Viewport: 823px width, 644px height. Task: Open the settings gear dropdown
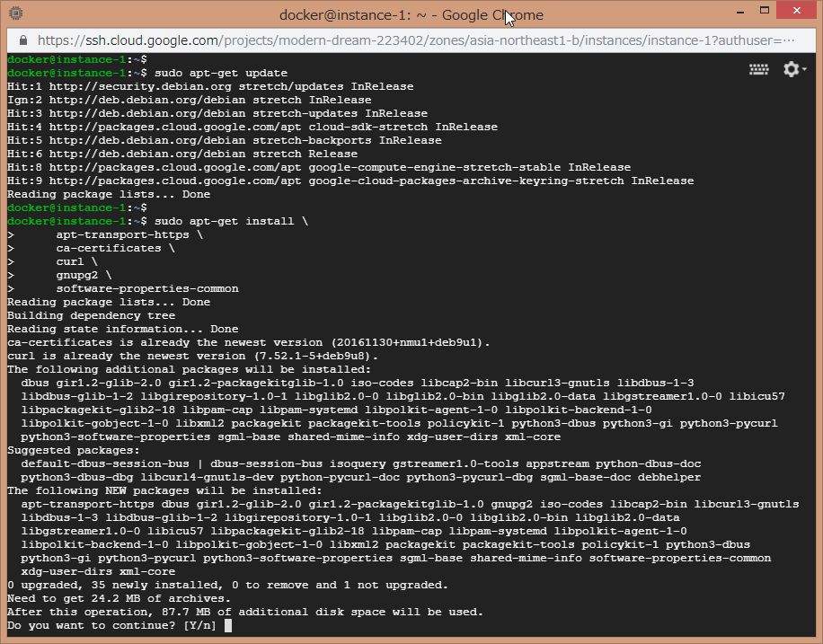pos(794,69)
